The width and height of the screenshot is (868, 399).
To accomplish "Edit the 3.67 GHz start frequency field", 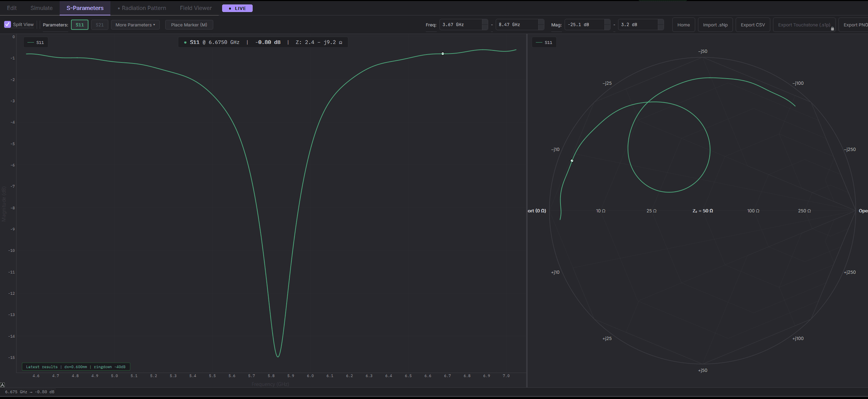I will coord(461,25).
